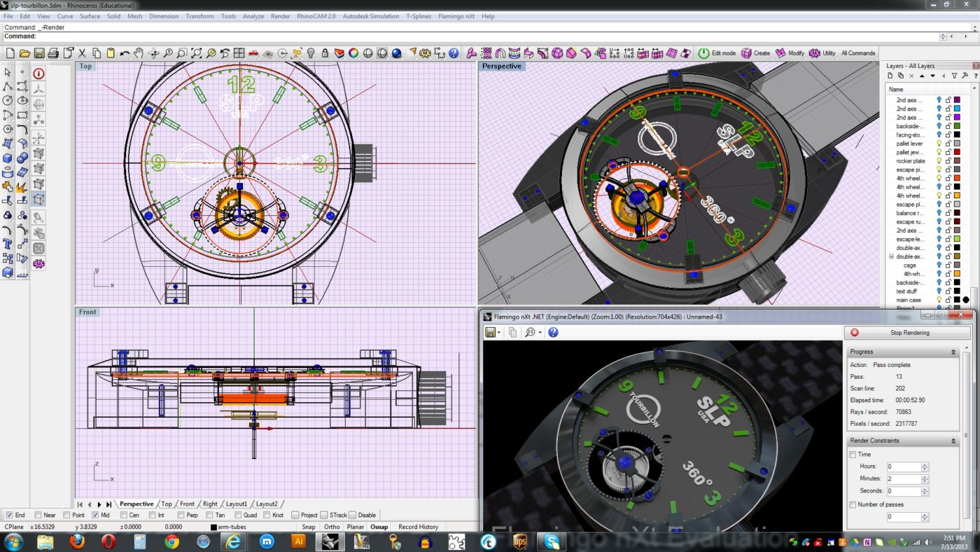
Task: Click the sort descending arrow in the Layers panel
Action: 933,76
